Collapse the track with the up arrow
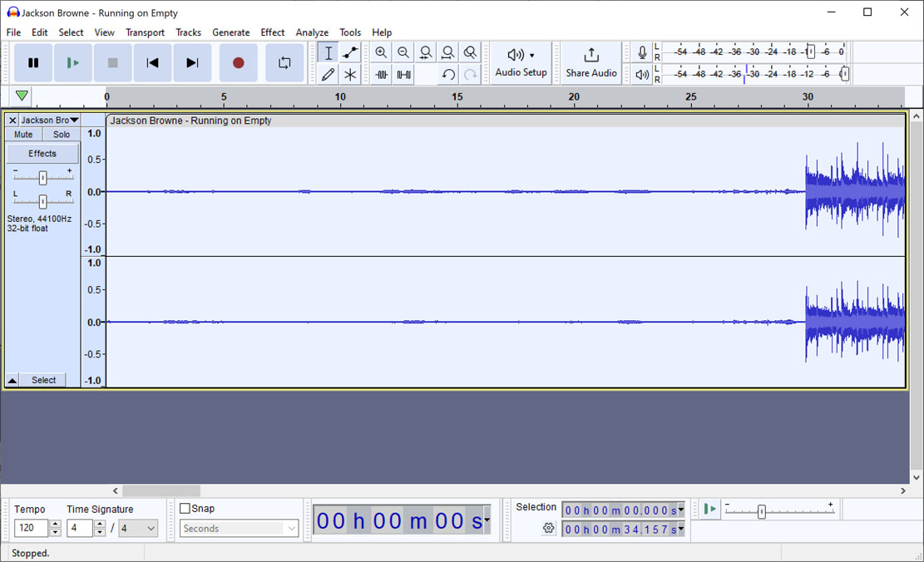 click(12, 380)
